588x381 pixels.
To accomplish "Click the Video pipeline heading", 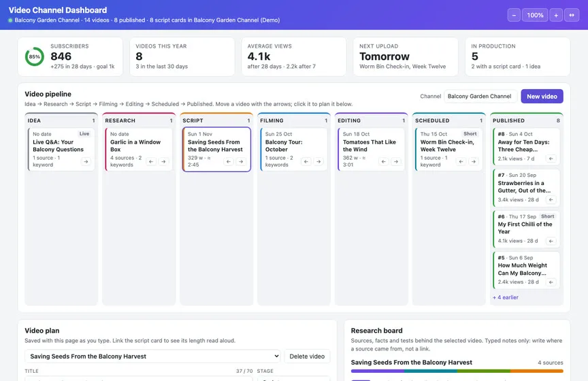I will point(48,94).
